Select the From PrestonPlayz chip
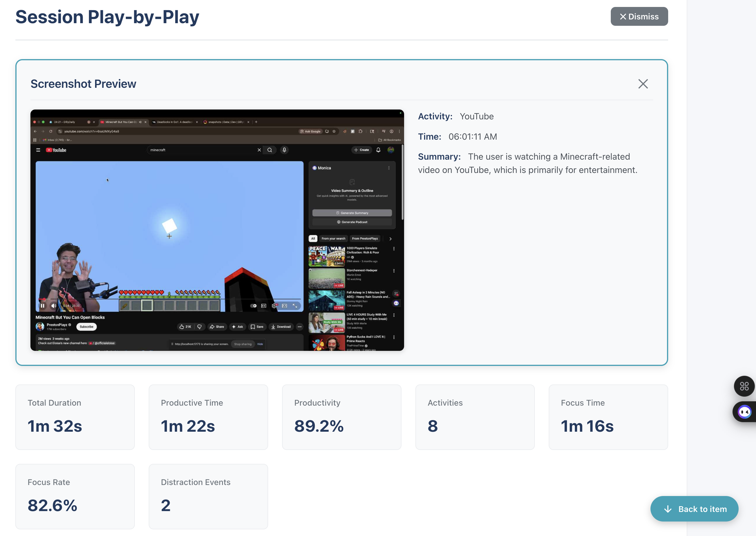The height and width of the screenshot is (536, 756). (365, 239)
